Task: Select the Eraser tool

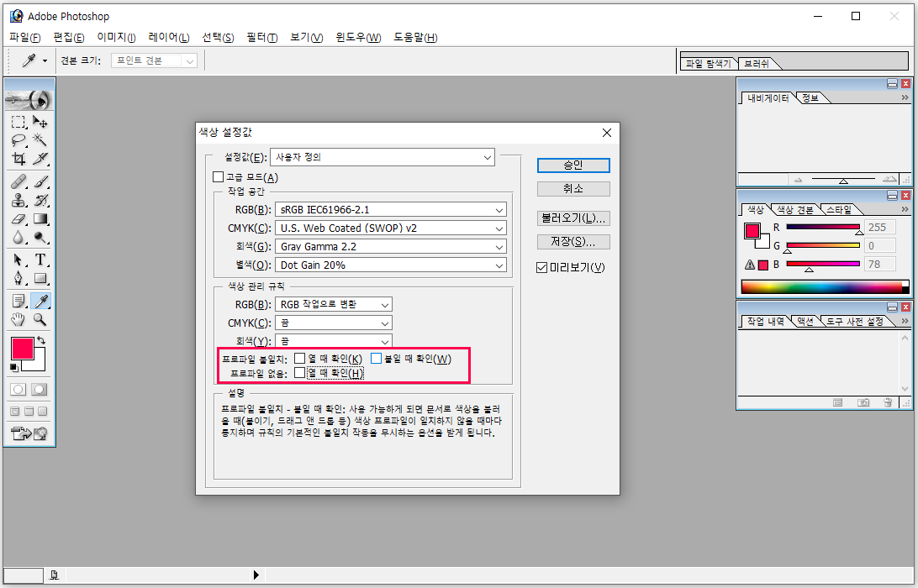Action: point(18,218)
